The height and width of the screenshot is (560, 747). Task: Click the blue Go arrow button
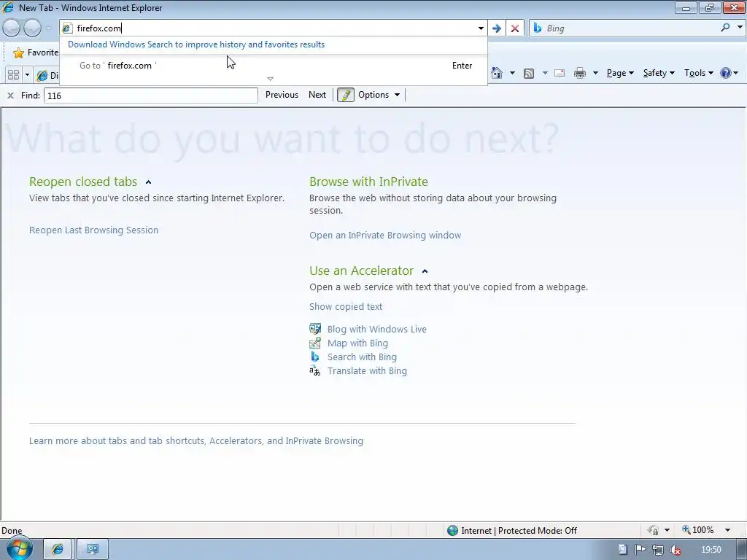pos(496,28)
